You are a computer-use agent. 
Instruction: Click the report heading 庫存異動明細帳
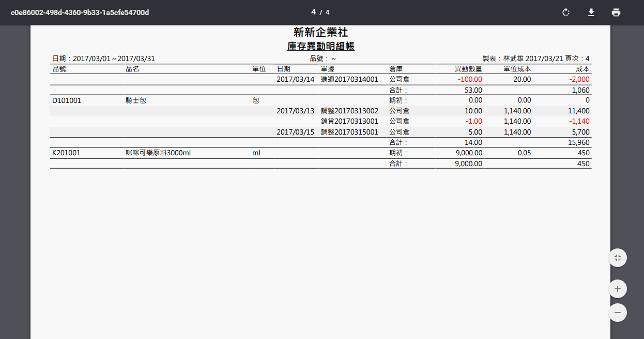pos(321,47)
